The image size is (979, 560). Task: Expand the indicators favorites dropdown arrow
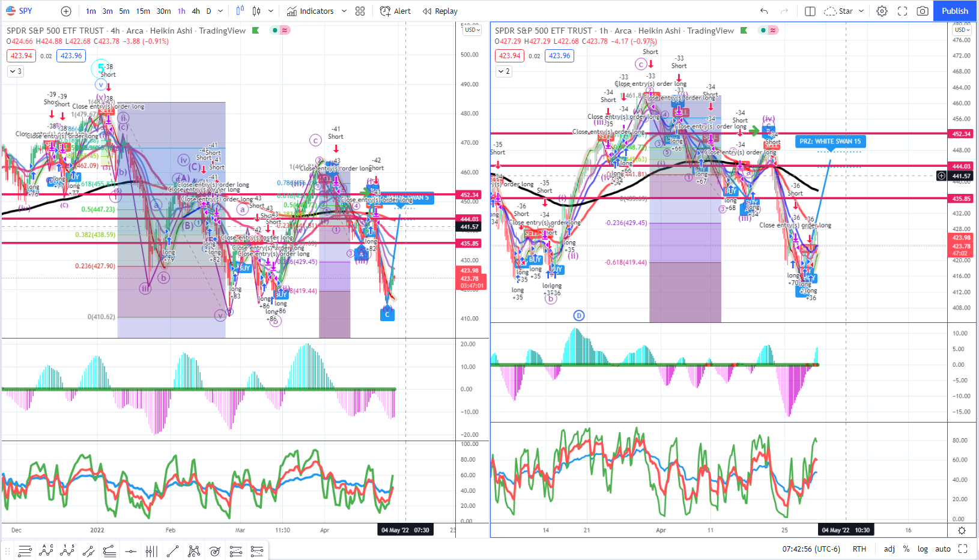pyautogui.click(x=344, y=11)
